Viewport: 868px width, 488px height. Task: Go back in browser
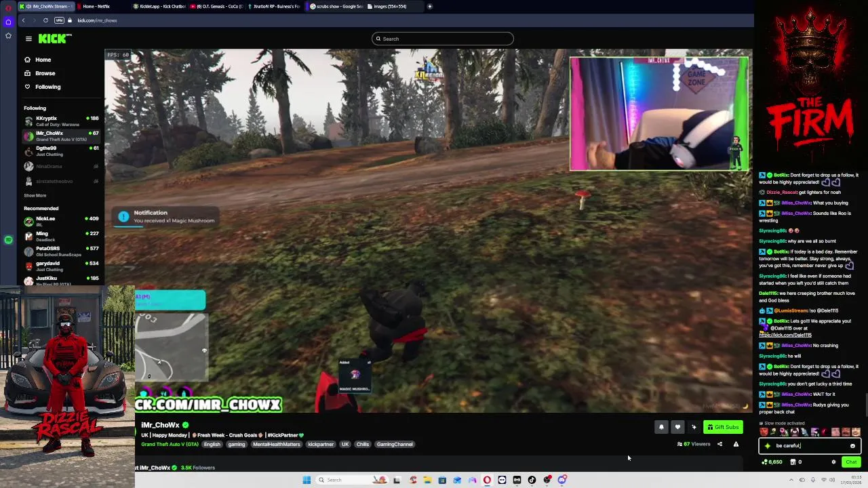23,20
